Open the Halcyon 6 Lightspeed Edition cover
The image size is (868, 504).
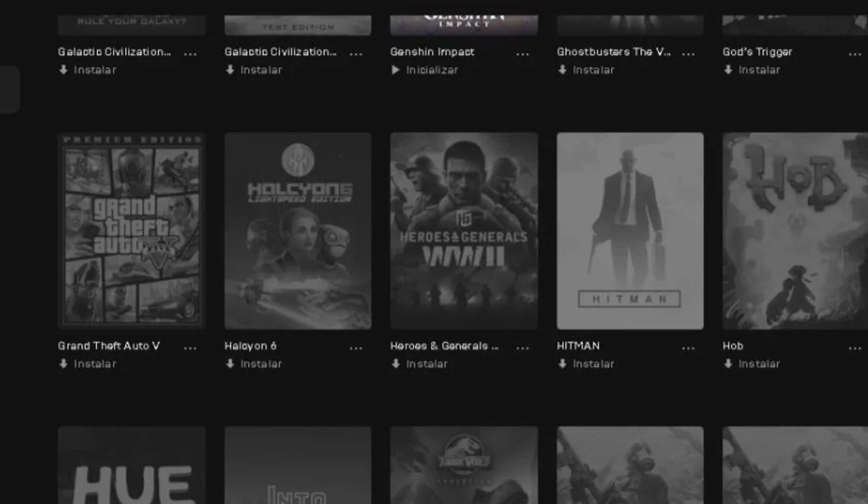pyautogui.click(x=298, y=231)
